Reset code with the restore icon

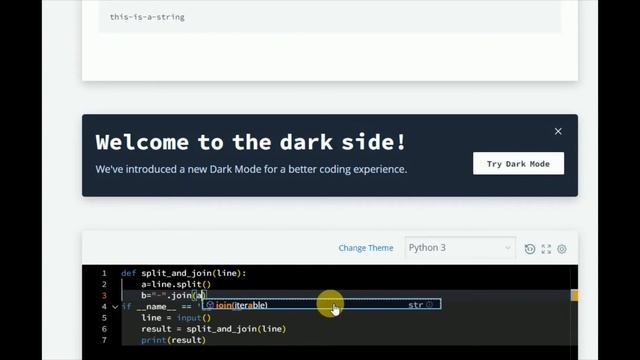[530, 249]
